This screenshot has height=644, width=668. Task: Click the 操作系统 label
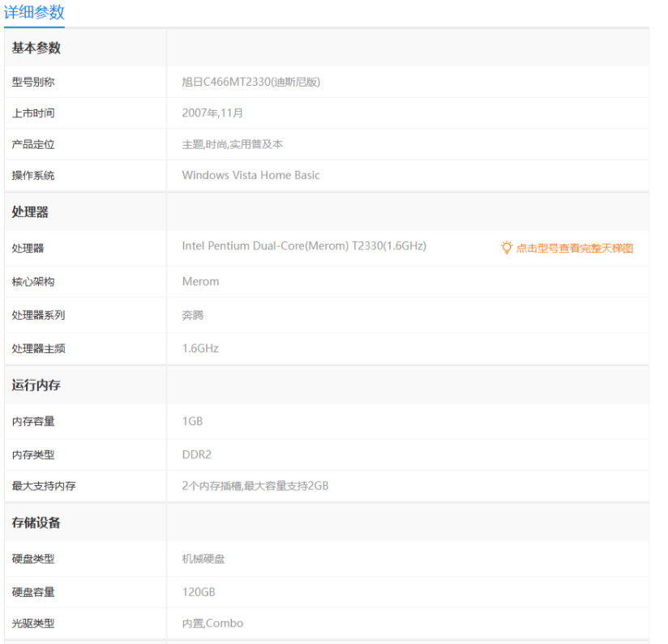click(33, 175)
